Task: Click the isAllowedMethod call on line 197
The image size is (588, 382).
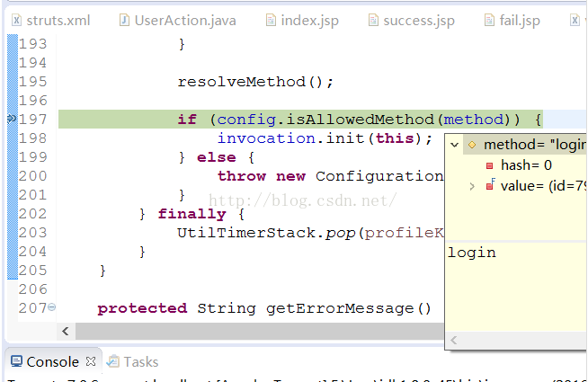Action: (360, 120)
